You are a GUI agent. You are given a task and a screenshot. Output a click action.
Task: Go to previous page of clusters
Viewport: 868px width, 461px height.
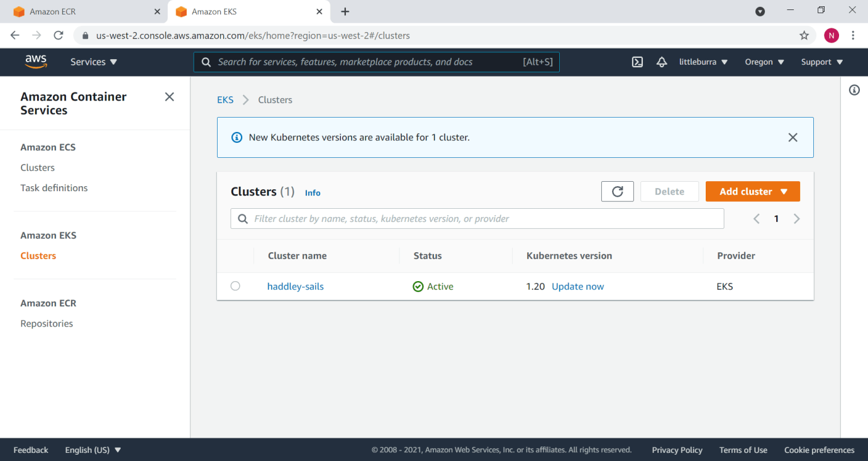click(757, 219)
